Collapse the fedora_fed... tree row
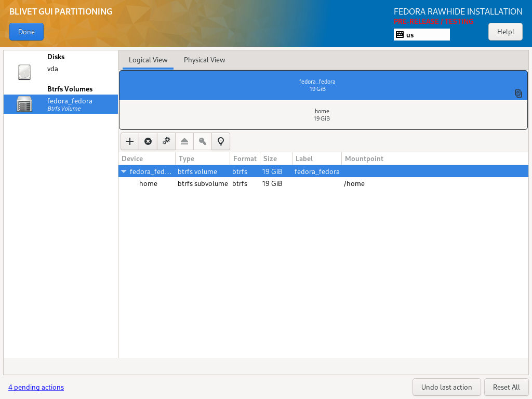Viewport: 532px width, 399px height. 124,171
